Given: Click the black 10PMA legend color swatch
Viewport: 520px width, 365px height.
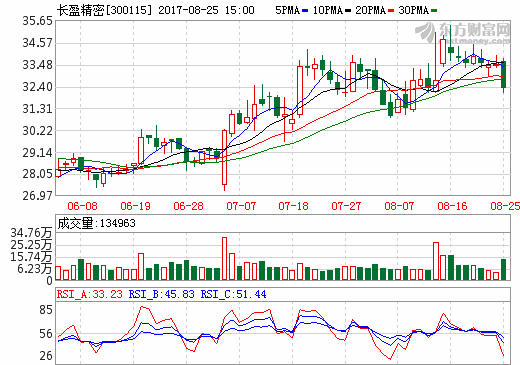Looking at the screenshot, I should click(x=348, y=11).
